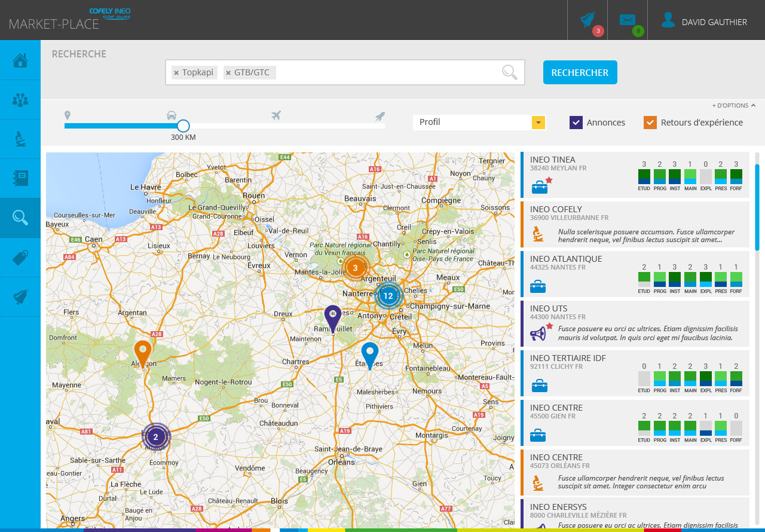
Task: Click inside the search input field
Action: coord(345,72)
